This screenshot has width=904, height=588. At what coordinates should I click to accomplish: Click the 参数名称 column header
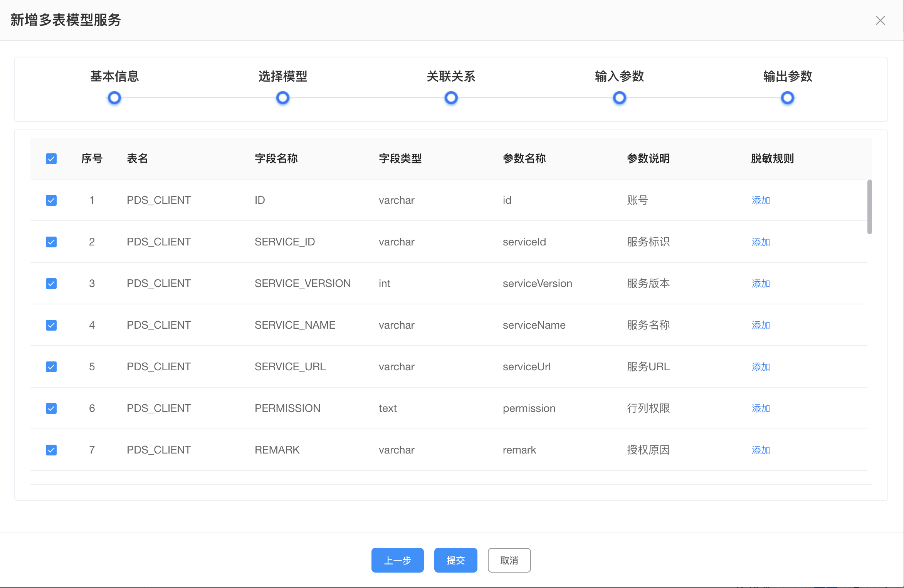524,159
